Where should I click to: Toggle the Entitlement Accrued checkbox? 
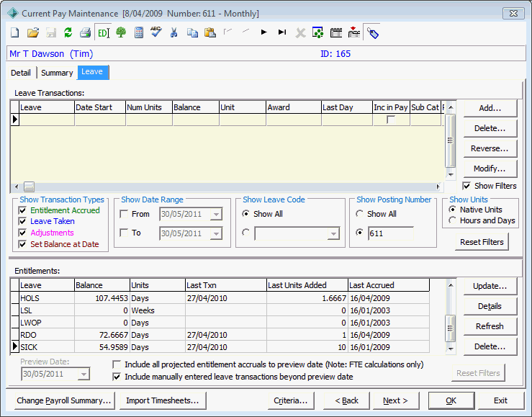tap(22, 210)
